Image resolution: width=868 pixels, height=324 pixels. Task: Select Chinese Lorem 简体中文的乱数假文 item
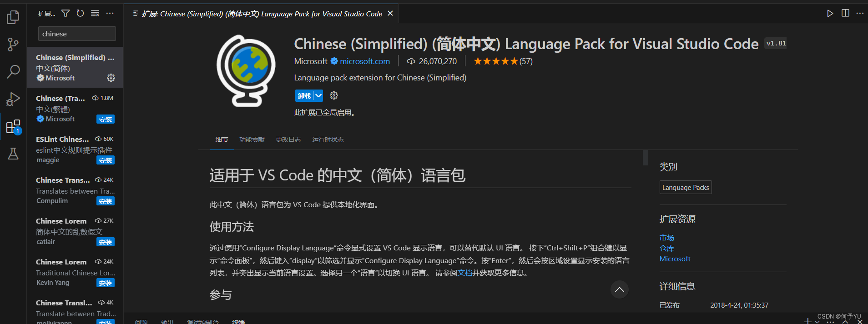[x=75, y=231]
